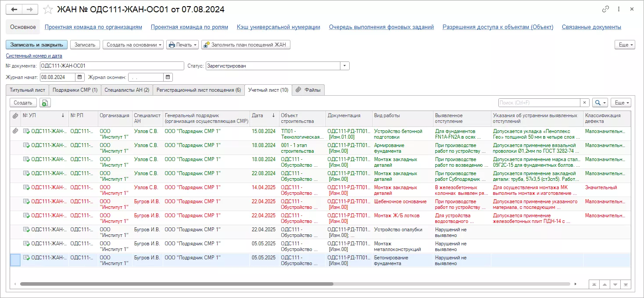Click the paperclip attachment column header

tap(15, 115)
